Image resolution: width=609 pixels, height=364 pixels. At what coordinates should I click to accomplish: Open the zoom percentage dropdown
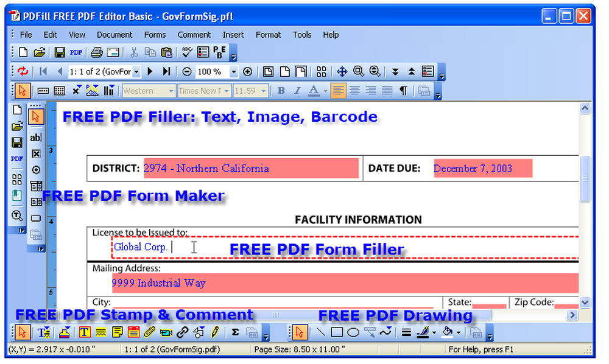pyautogui.click(x=233, y=72)
